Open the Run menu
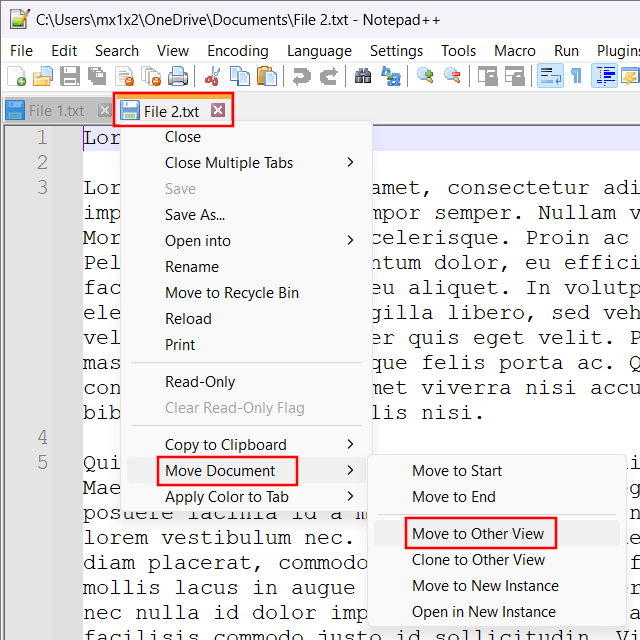The image size is (640, 640). coord(566,51)
